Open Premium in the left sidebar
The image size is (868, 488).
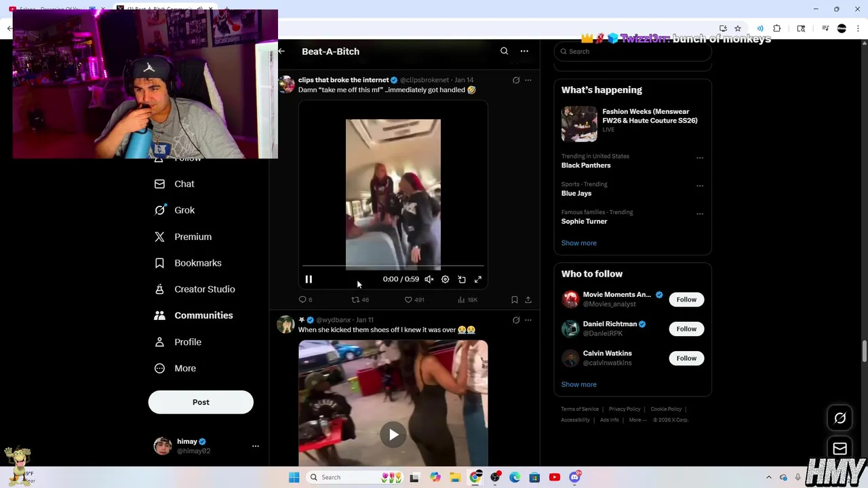pyautogui.click(x=183, y=237)
